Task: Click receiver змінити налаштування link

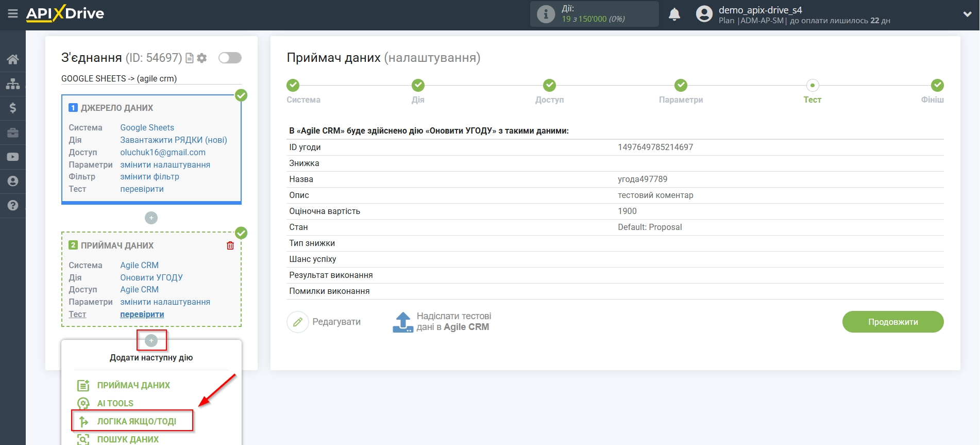Action: [x=165, y=302]
